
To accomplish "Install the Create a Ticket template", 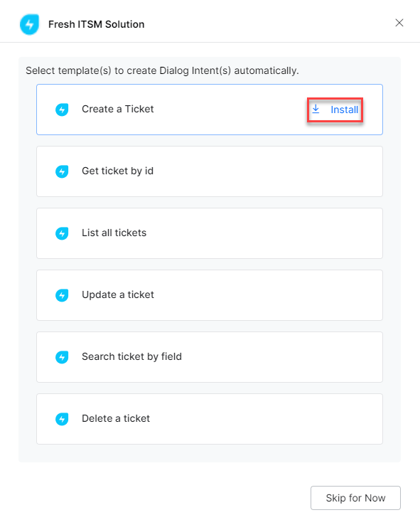I will click(335, 110).
